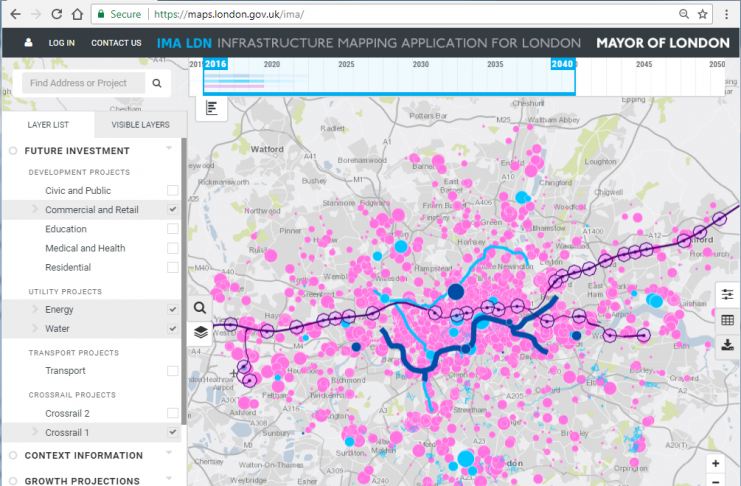Image resolution: width=741 pixels, height=486 pixels.
Task: Enable Medical and Health layer checkbox
Action: (x=172, y=248)
